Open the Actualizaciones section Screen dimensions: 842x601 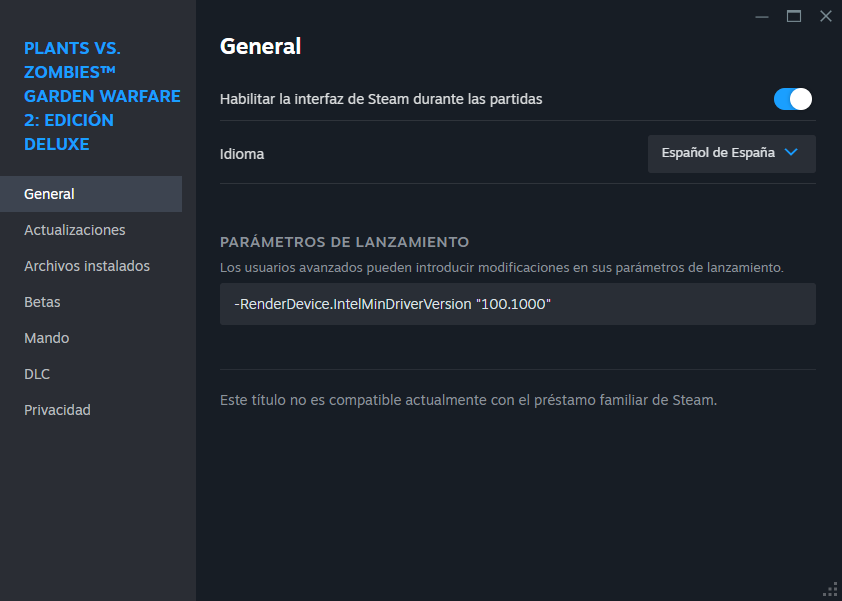tap(91, 230)
